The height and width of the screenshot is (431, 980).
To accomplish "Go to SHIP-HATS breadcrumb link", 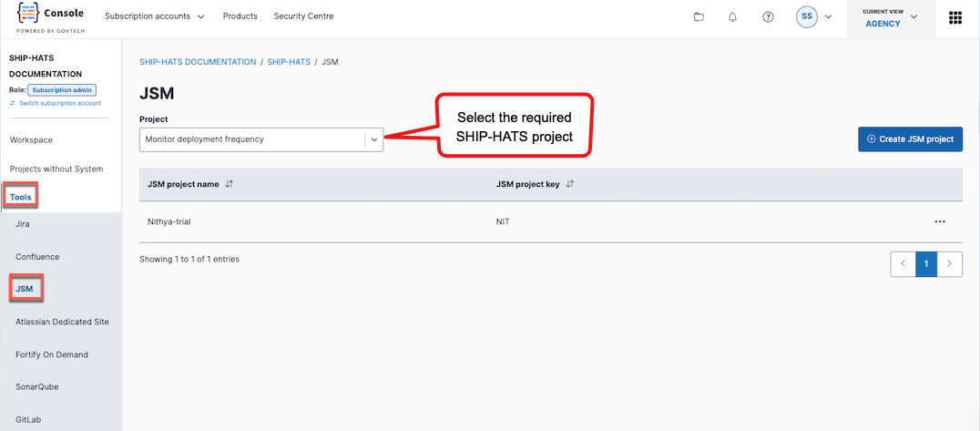I will [x=289, y=62].
